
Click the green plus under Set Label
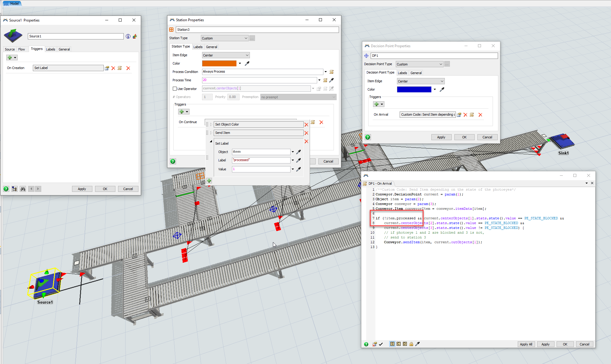[x=209, y=181]
